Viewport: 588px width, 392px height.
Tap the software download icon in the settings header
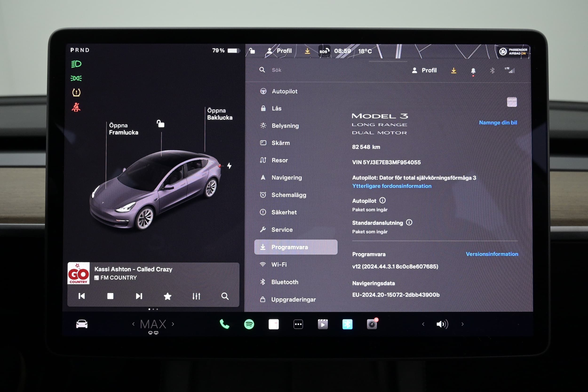point(453,71)
